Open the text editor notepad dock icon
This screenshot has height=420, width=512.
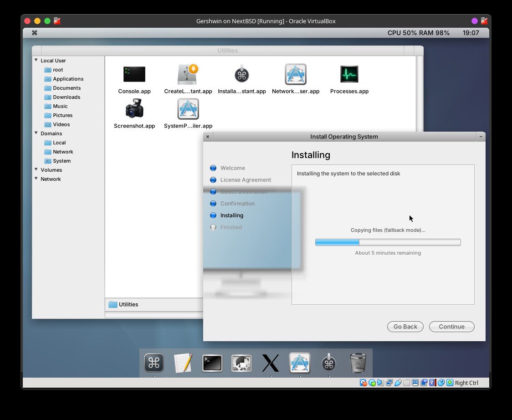tap(183, 363)
